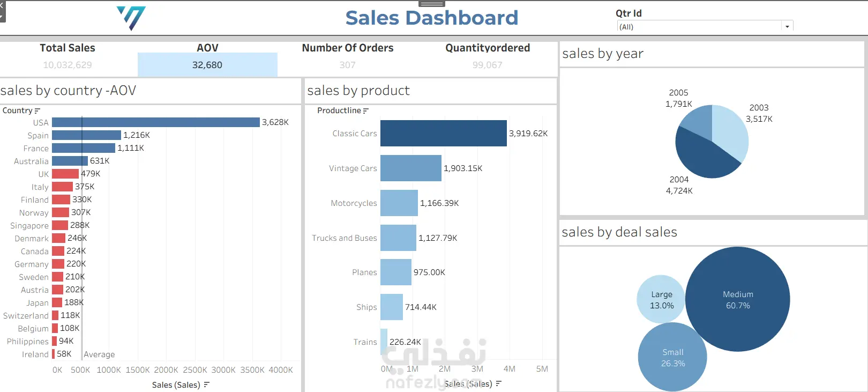The width and height of the screenshot is (868, 392).
Task: Click the Qtr Id (All) filter field
Action: point(705,27)
